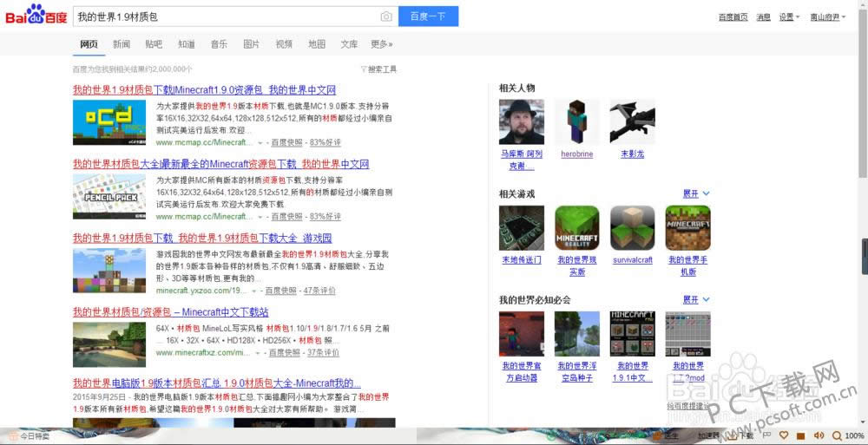Screen dimensions: 868x445
Task: Switch to 地图 tab
Action: 317,44
